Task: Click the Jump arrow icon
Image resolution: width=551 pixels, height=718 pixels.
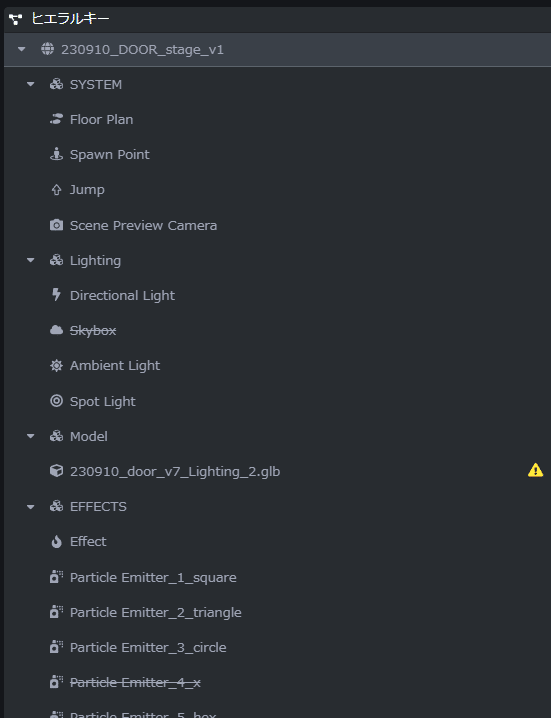Action: coord(56,190)
